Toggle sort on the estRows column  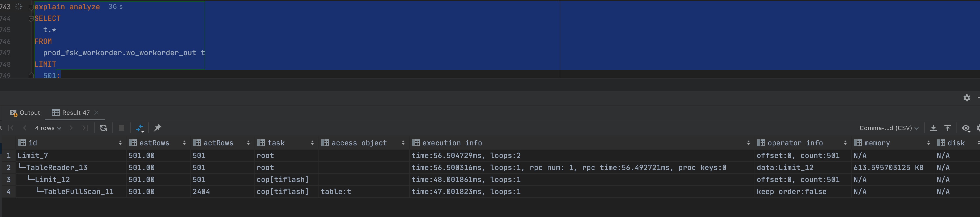pos(184,143)
